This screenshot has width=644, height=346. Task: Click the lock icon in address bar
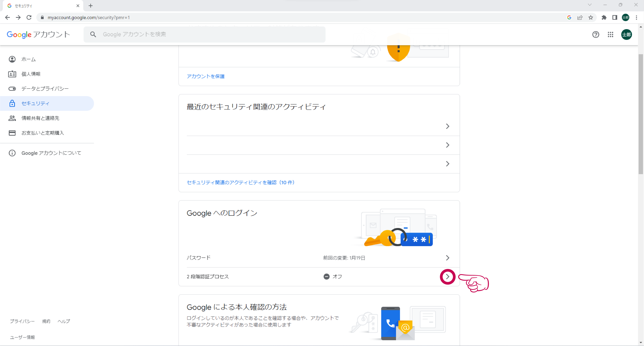(x=42, y=17)
